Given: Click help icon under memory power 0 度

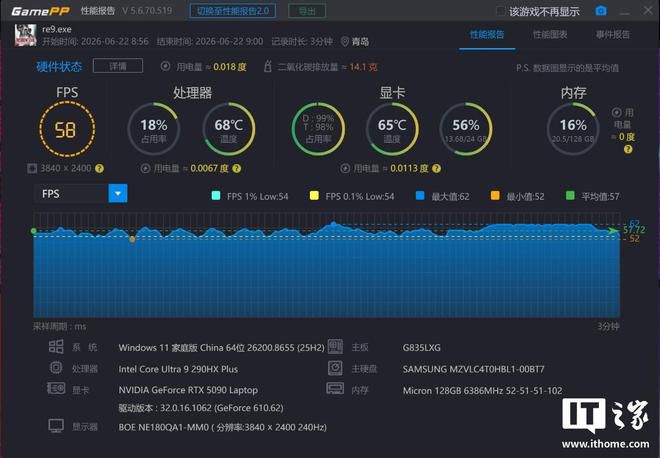Looking at the screenshot, I should coord(628,149).
